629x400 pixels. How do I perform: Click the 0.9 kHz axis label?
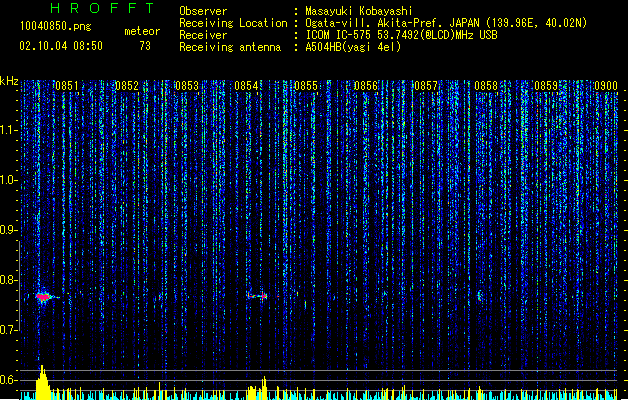coord(8,230)
